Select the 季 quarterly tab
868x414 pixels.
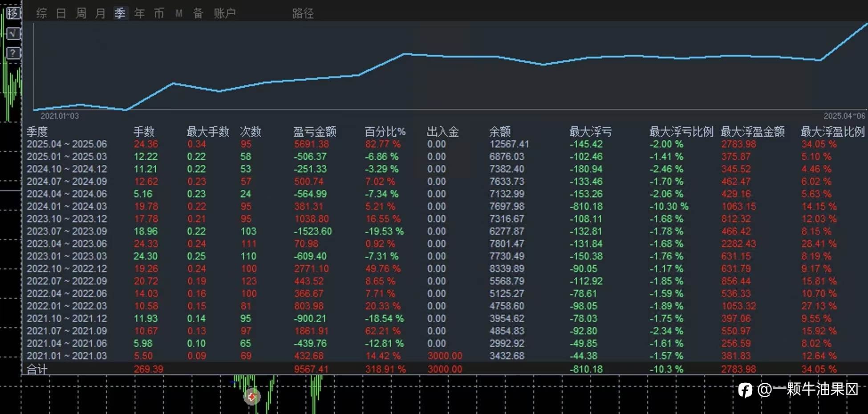120,13
